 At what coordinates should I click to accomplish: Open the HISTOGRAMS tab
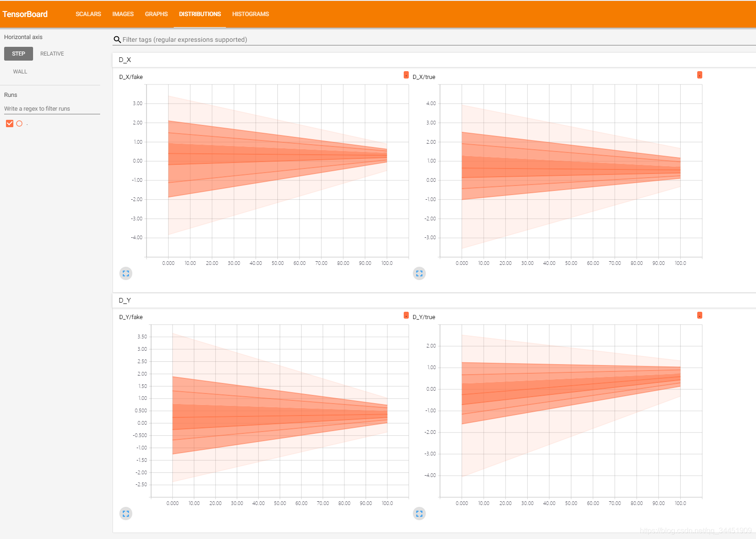tap(250, 14)
